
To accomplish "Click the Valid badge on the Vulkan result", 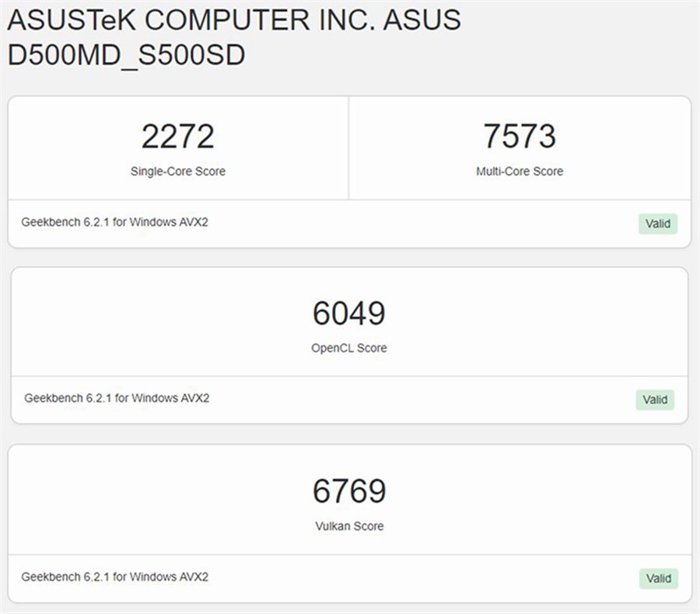I will [x=657, y=578].
